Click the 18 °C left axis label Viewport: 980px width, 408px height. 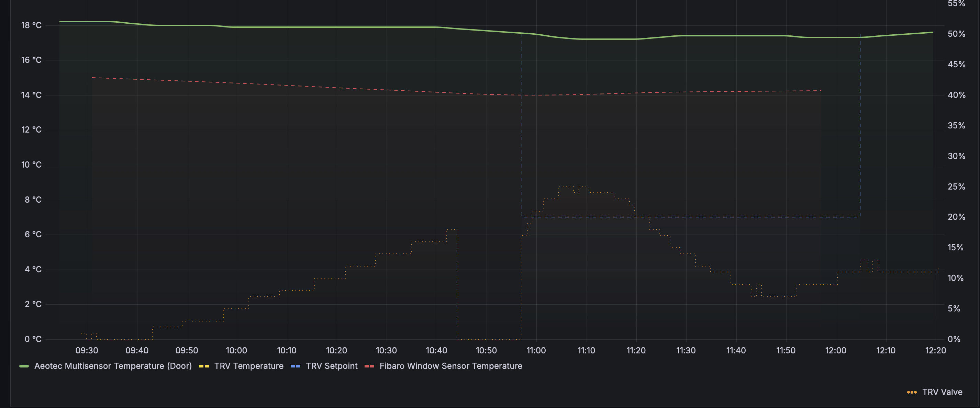(x=31, y=25)
